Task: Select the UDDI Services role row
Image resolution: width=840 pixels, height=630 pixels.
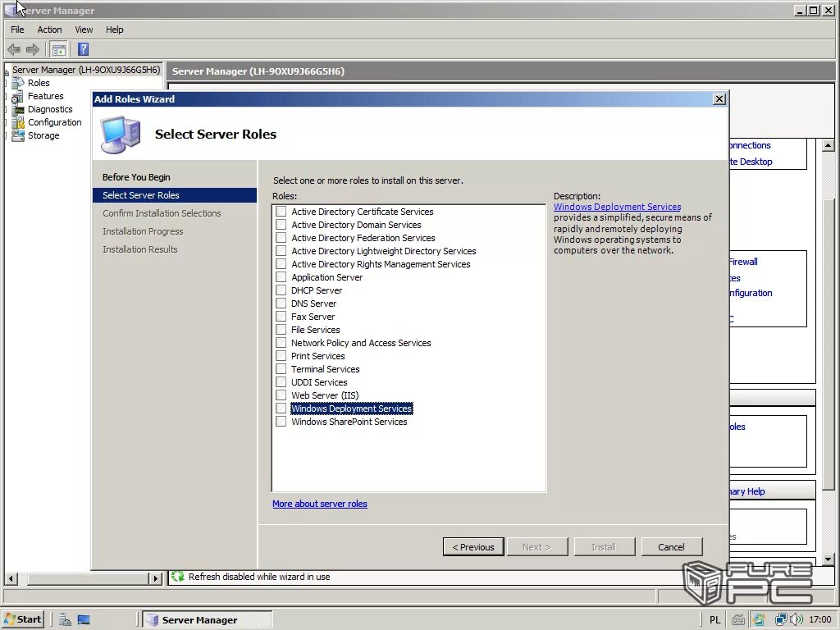Action: pyautogui.click(x=319, y=382)
